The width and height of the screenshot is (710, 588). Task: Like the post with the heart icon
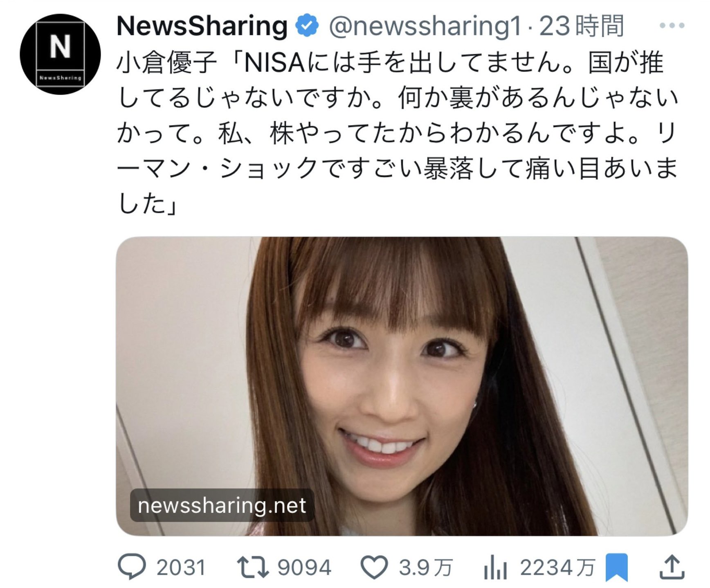[x=374, y=567]
